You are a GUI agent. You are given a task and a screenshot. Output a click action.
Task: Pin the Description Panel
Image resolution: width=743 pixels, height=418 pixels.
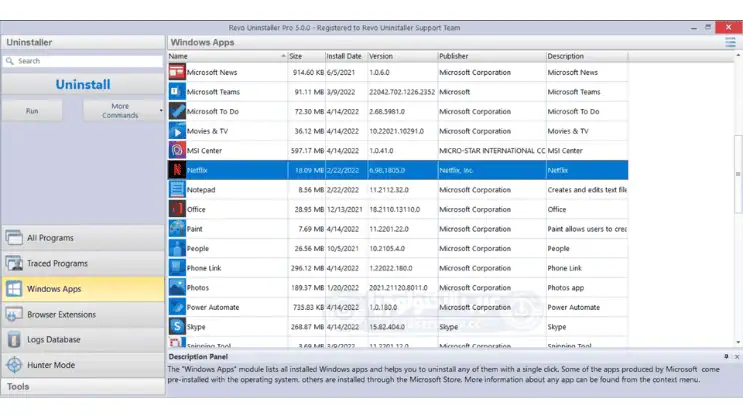(726, 356)
